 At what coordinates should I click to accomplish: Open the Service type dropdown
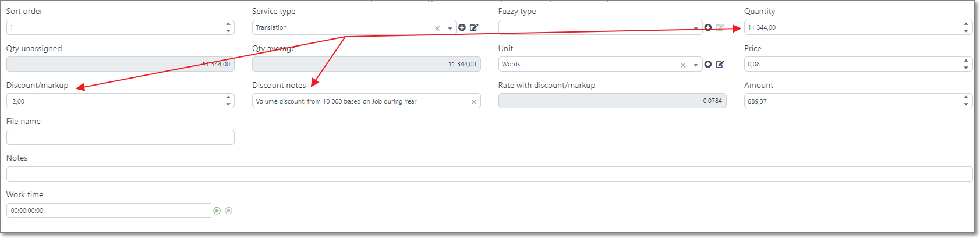pos(450,28)
